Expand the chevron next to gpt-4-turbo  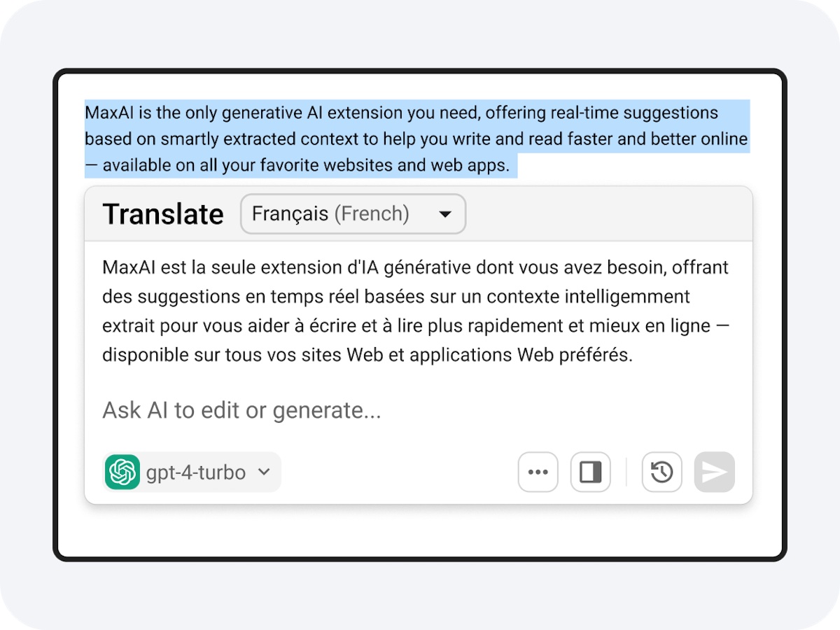[x=264, y=472]
